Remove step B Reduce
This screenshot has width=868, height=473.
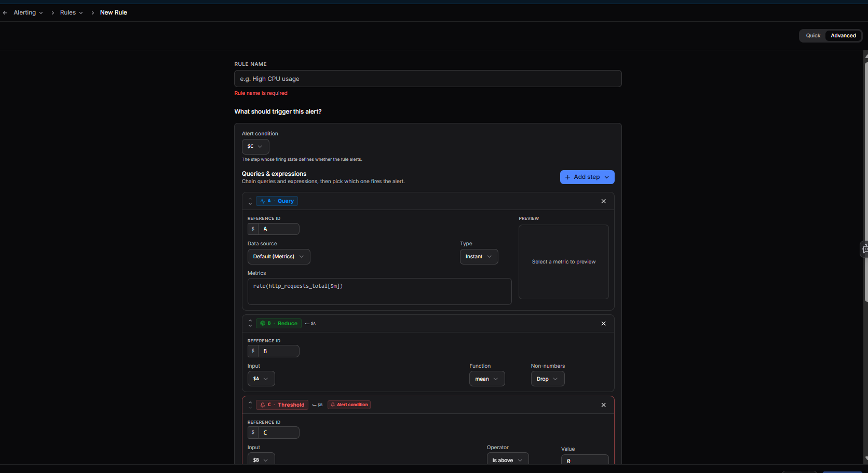(603, 324)
